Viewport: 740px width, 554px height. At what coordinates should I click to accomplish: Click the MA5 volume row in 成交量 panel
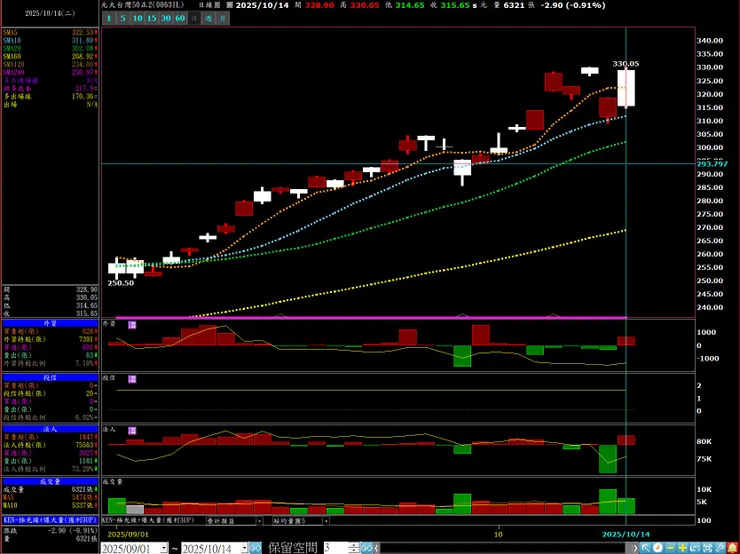click(50, 497)
